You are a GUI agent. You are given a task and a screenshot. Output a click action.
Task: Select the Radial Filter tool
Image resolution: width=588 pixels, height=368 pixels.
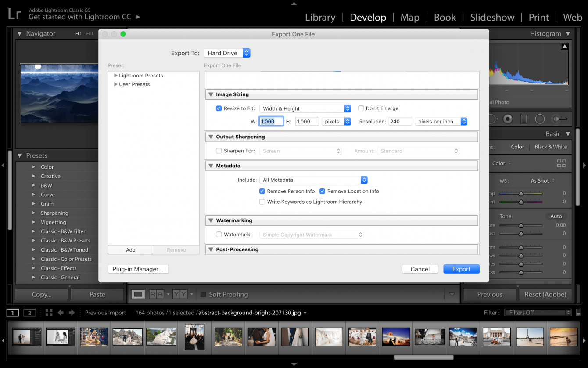[540, 119]
